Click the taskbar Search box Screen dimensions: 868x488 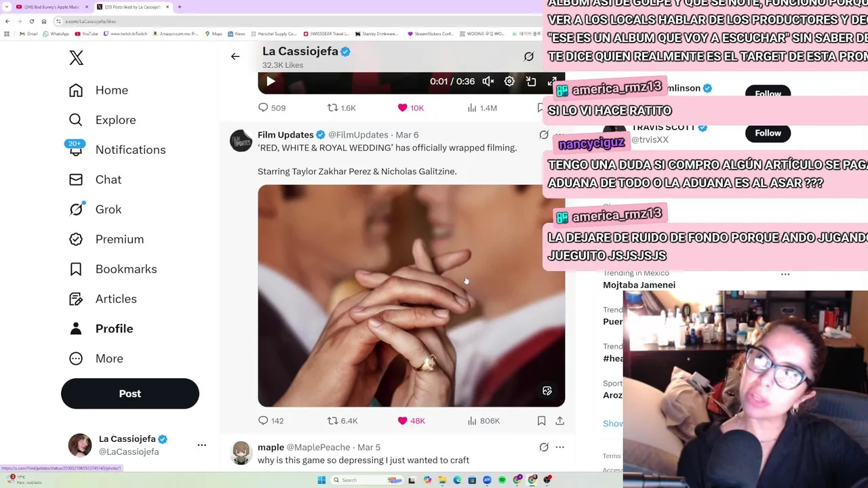367,480
